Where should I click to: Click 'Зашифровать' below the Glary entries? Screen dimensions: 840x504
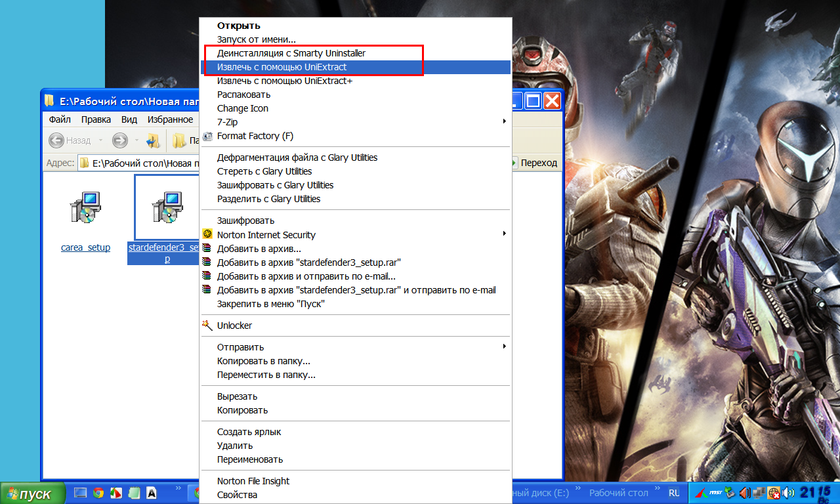coord(355,220)
